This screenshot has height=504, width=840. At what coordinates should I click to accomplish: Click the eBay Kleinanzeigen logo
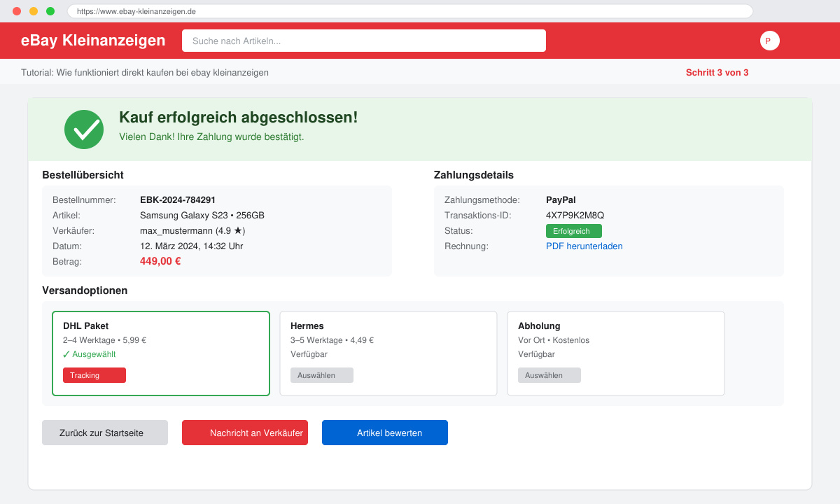pyautogui.click(x=93, y=41)
